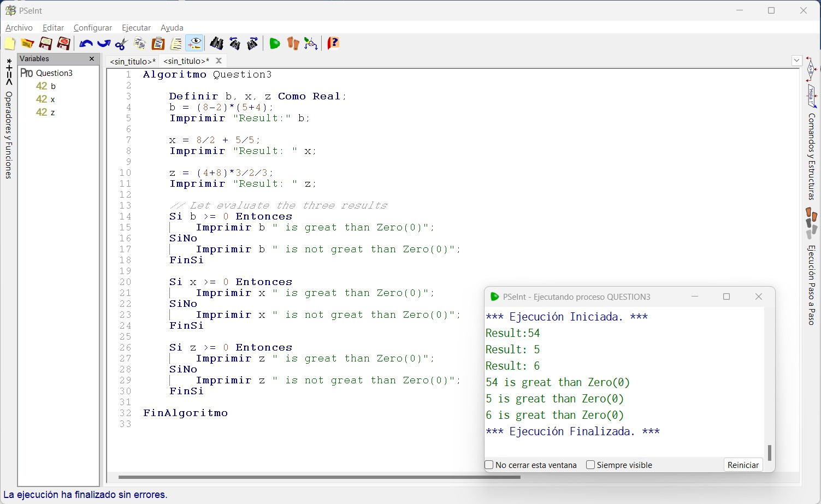Image resolution: width=821 pixels, height=504 pixels.
Task: Click status message 'La ejecución ha finalizado sin errores.'
Action: (x=85, y=495)
